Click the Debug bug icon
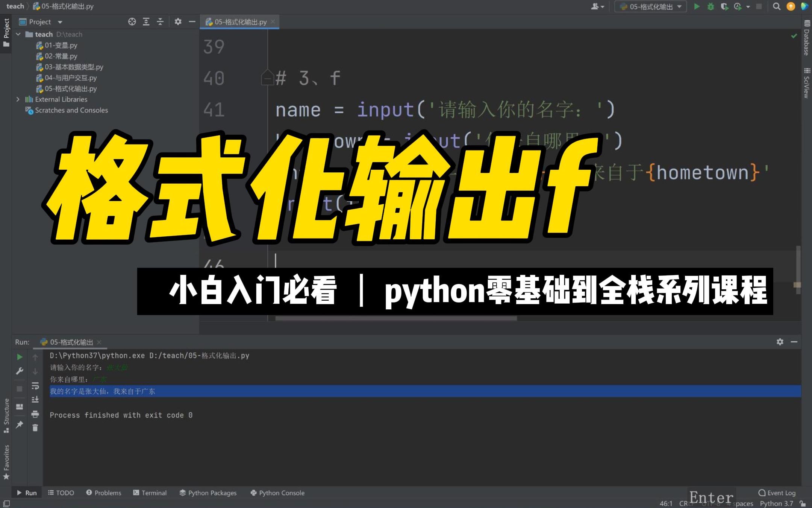This screenshot has height=508, width=812. tap(710, 6)
